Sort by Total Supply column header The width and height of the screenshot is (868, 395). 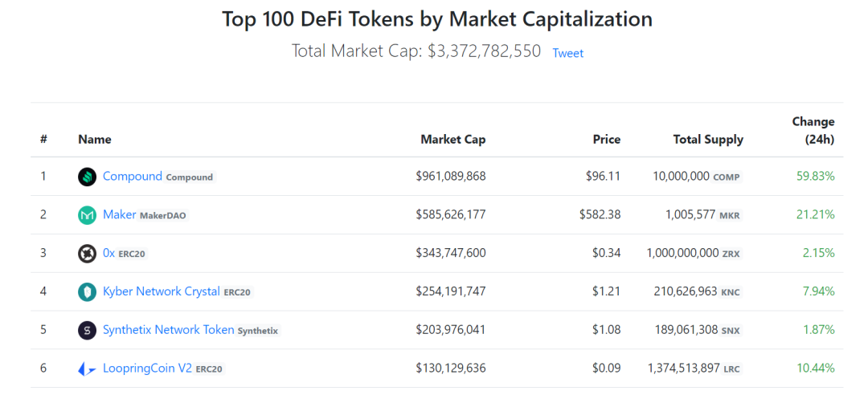[x=708, y=140]
